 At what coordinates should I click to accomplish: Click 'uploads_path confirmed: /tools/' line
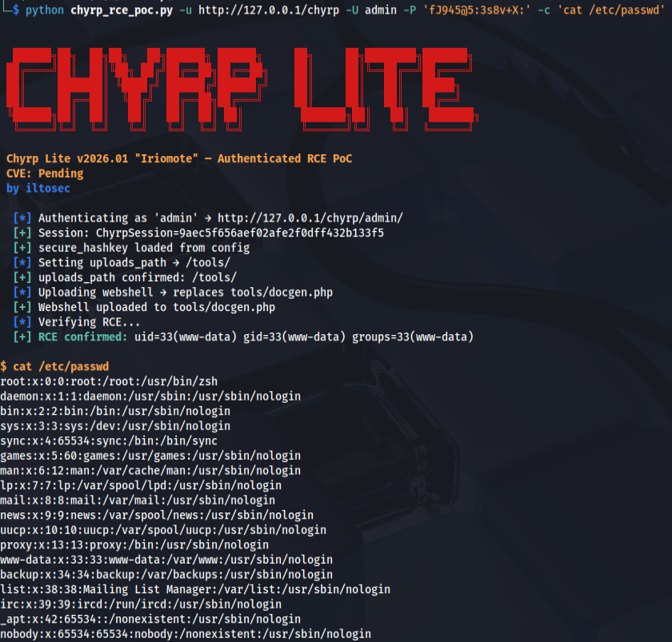pos(125,277)
